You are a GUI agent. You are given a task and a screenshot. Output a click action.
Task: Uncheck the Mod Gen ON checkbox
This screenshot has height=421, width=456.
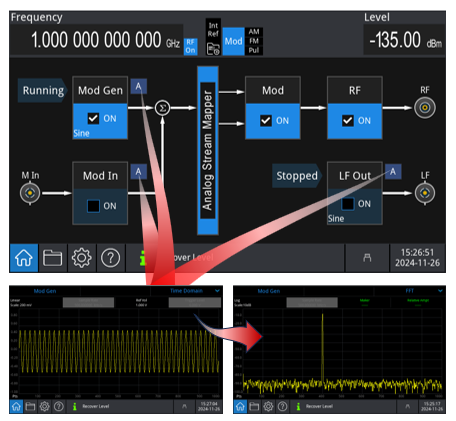[93, 118]
